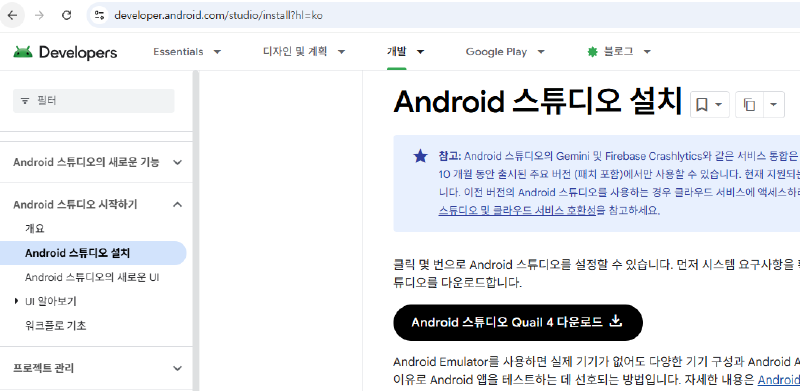800x391 pixels.
Task: Open the 블로그 menu
Action: pyautogui.click(x=618, y=52)
